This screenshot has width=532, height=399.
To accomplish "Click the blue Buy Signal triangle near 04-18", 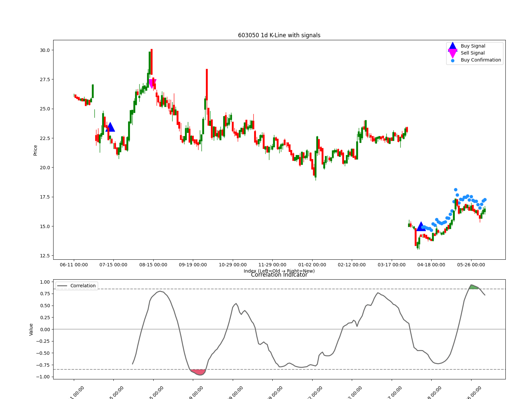I will click(421, 226).
